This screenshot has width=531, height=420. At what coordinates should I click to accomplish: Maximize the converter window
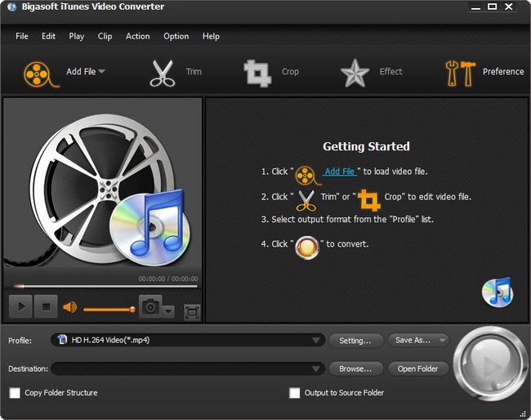point(492,7)
